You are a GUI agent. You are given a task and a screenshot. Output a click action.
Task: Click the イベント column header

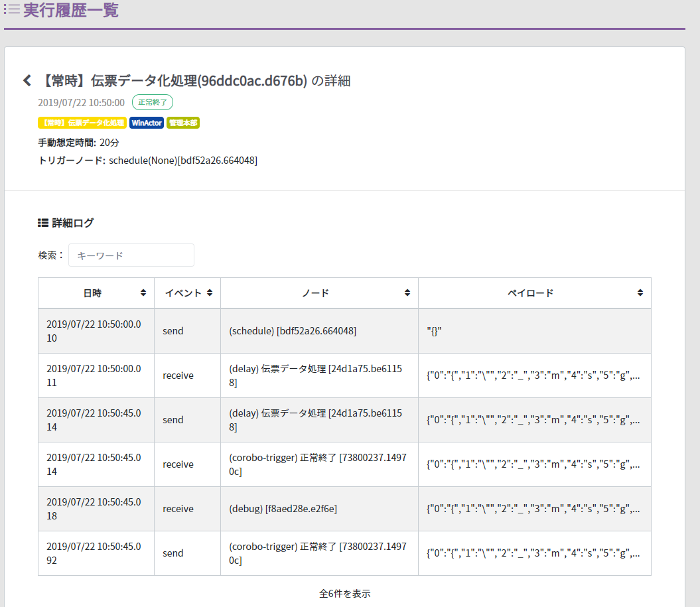coord(188,293)
